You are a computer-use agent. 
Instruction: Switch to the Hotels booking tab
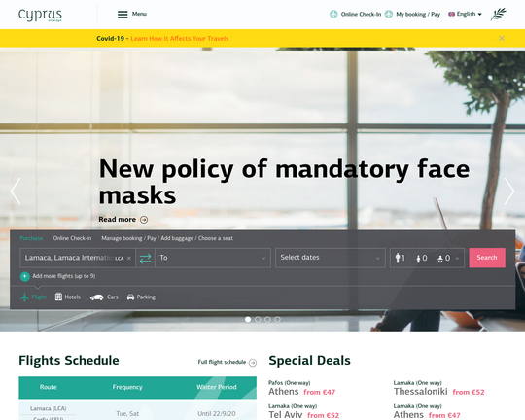68,297
